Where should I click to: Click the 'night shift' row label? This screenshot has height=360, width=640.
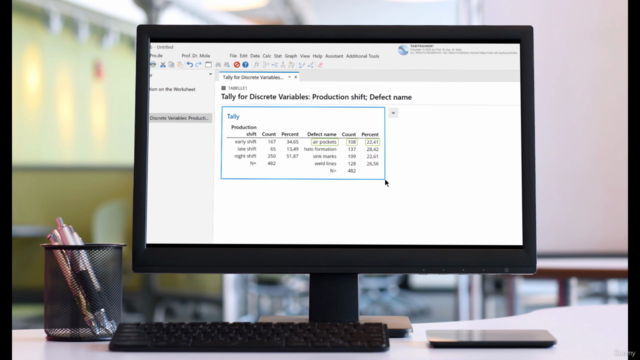[245, 156]
